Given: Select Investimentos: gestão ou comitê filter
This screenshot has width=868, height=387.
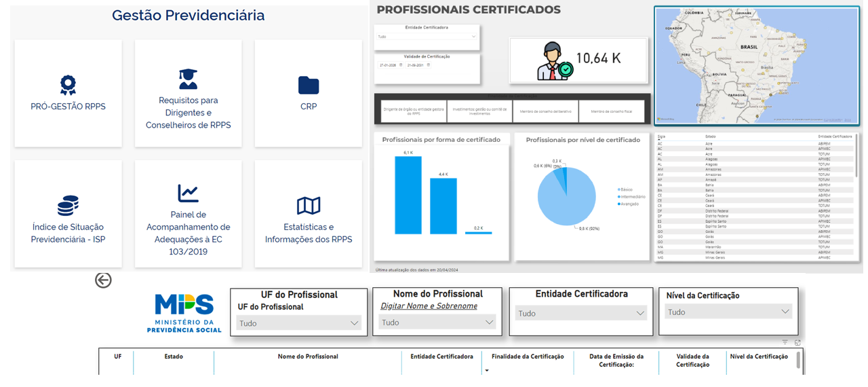Looking at the screenshot, I should click(x=479, y=111).
